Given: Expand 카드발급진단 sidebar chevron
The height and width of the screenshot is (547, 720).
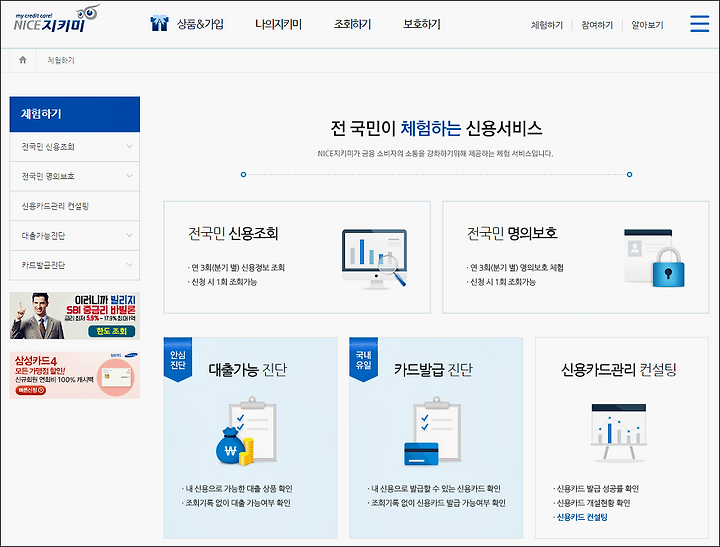Looking at the screenshot, I should tap(129, 265).
